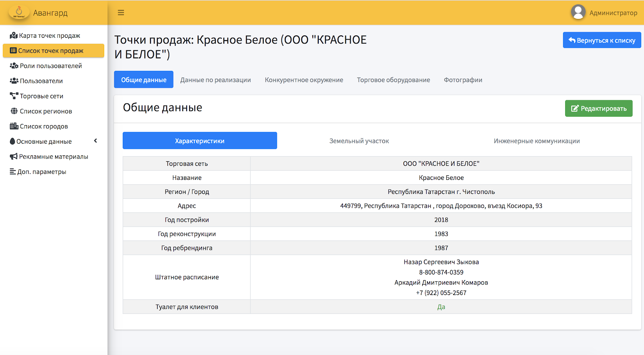Click the Республика Татарстан г. Чистополь value
The height and width of the screenshot is (355, 644).
coord(441,192)
